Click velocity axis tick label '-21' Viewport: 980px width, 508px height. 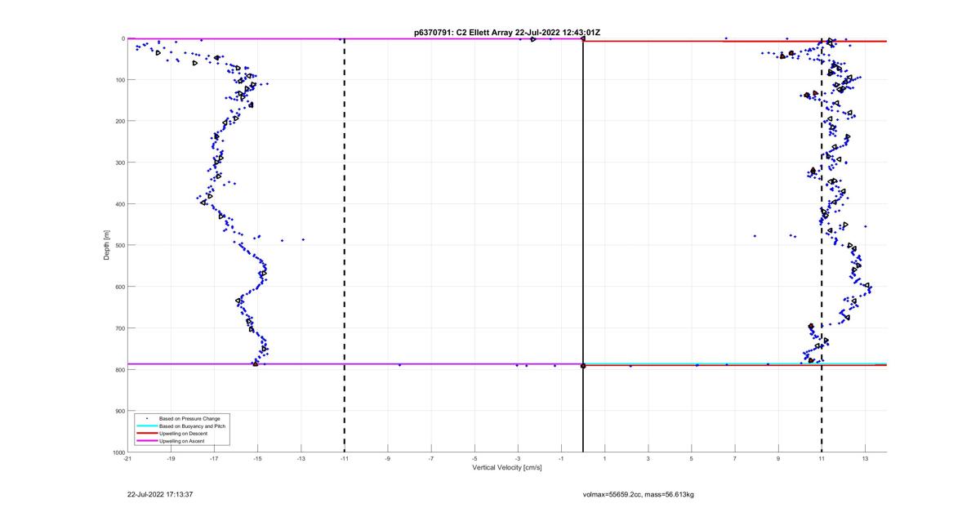pos(127,459)
